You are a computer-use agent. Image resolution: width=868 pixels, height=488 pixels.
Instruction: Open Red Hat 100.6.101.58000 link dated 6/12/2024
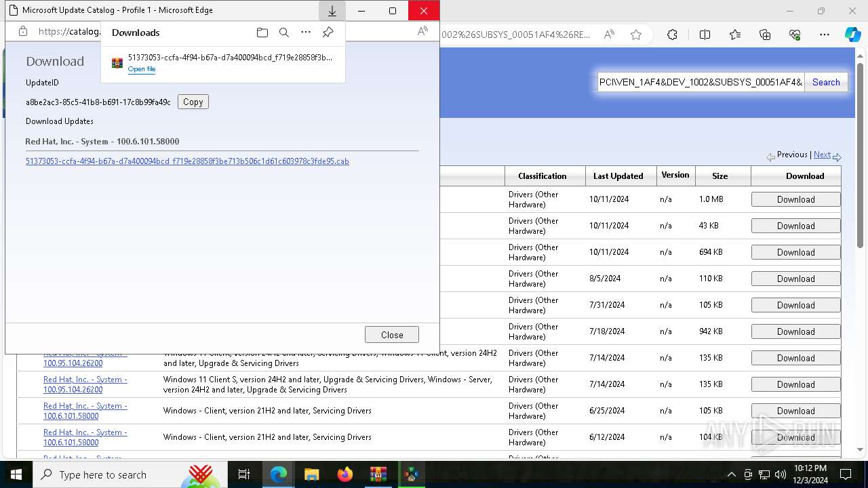tap(85, 437)
